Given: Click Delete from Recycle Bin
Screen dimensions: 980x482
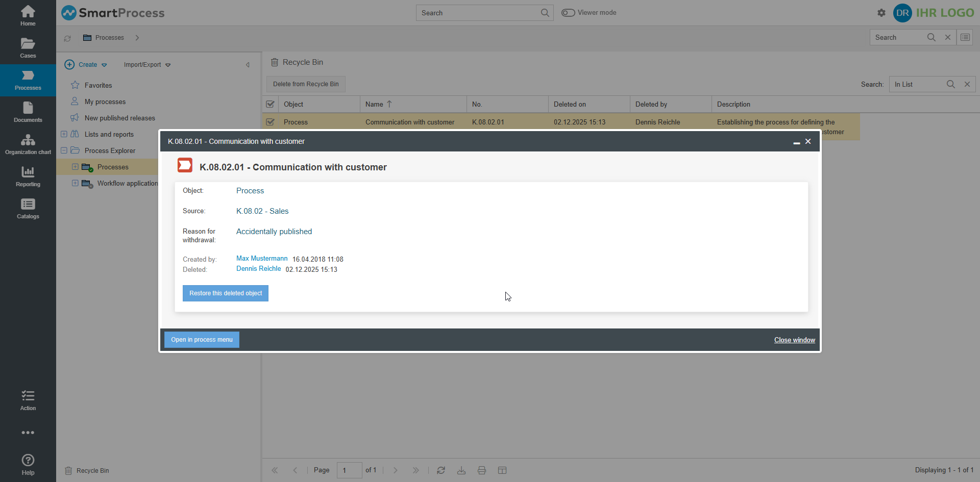Looking at the screenshot, I should 306,84.
